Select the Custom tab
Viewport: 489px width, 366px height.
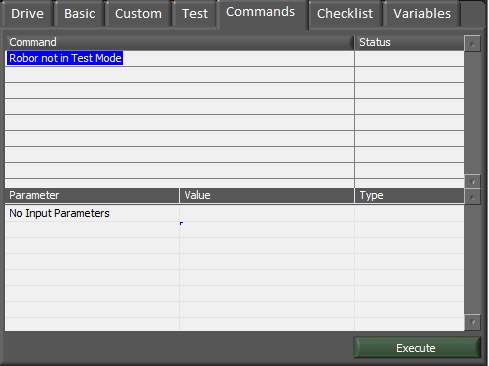click(138, 14)
